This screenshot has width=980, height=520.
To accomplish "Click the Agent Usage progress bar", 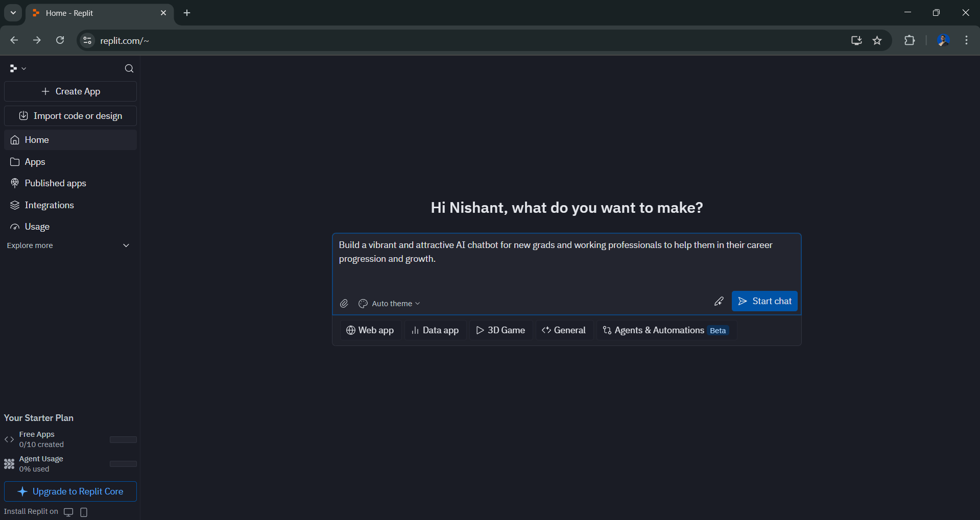I will pos(123,464).
